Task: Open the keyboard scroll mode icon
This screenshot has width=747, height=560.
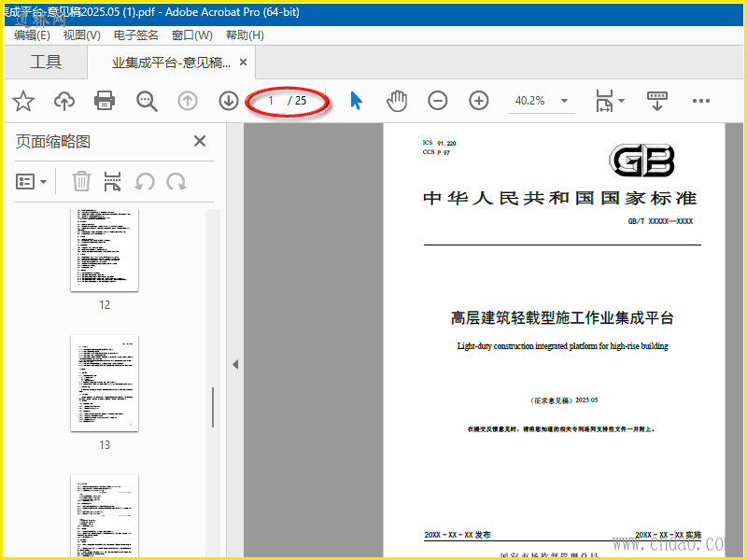Action: click(x=657, y=101)
